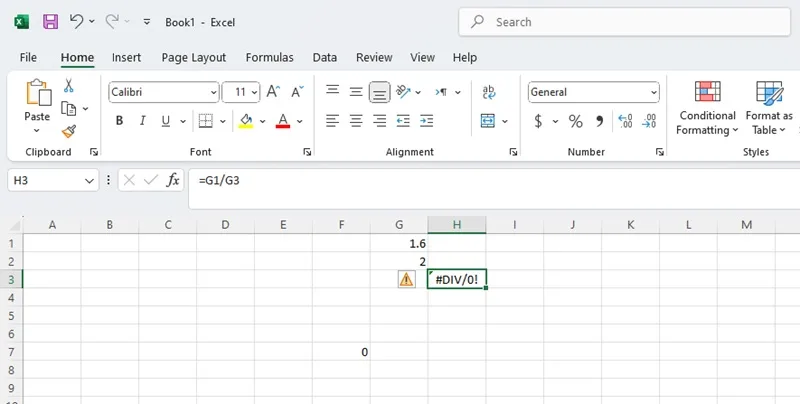Apply Accounting dollar format

click(x=538, y=121)
